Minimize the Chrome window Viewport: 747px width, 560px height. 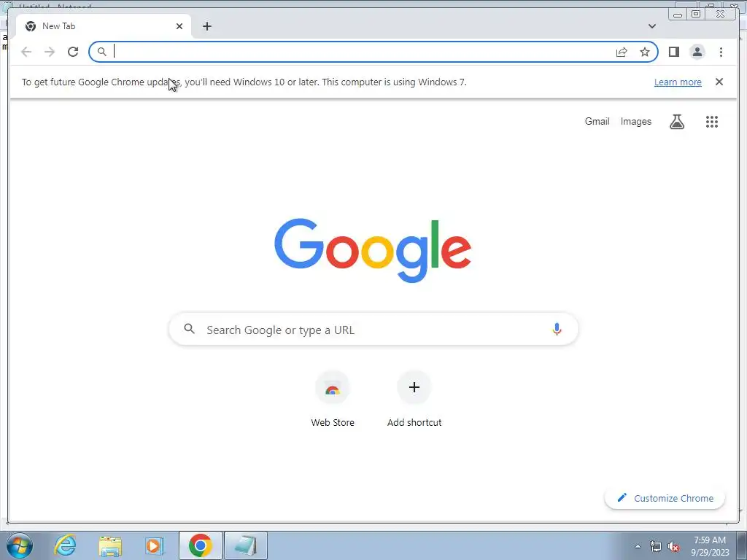point(678,14)
